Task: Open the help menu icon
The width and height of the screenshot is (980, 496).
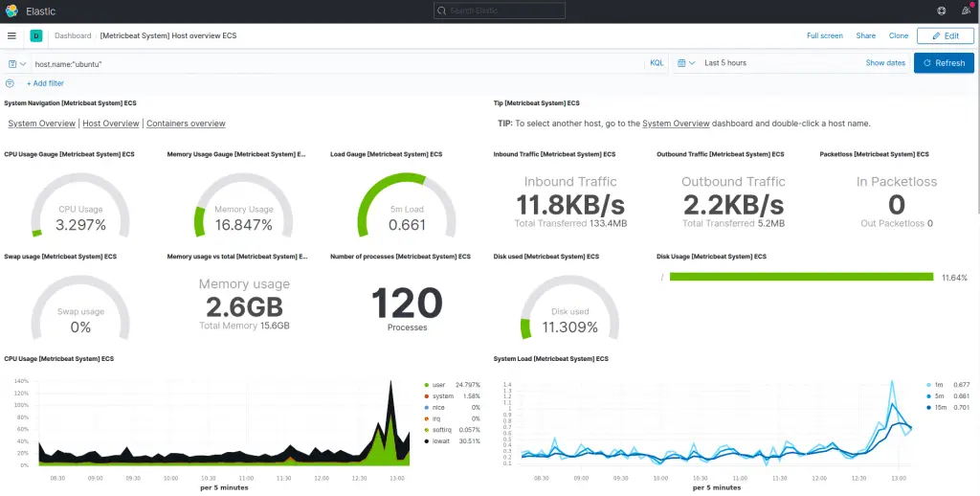Action: 942,11
